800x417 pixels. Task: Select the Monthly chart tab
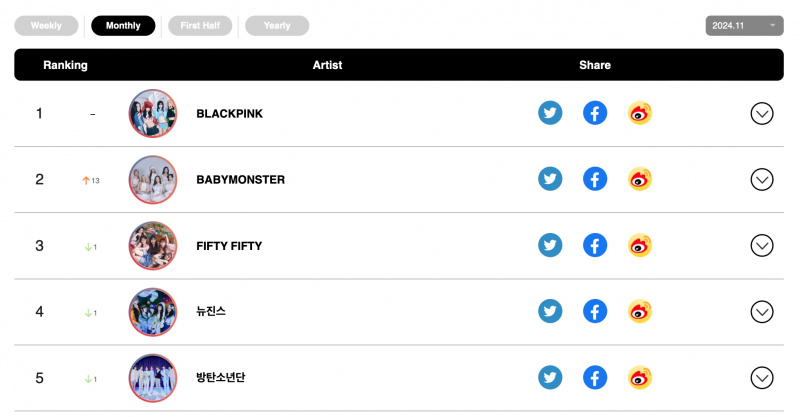coord(123,26)
